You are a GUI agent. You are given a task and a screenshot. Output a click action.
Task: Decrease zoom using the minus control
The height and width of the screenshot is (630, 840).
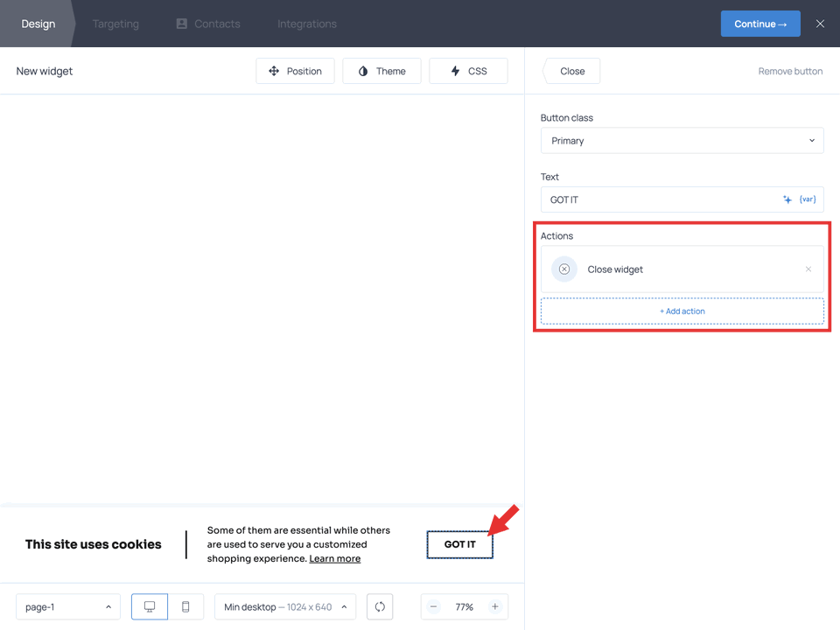click(x=433, y=606)
